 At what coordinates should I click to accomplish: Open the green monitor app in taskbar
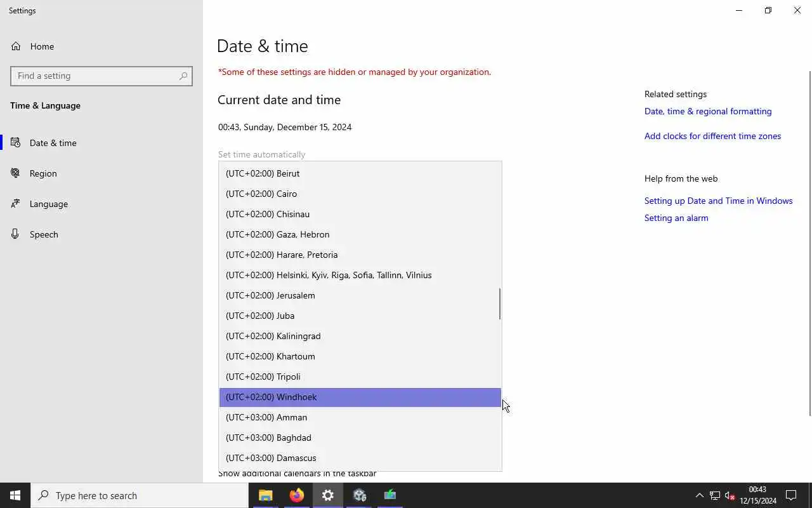(390, 495)
